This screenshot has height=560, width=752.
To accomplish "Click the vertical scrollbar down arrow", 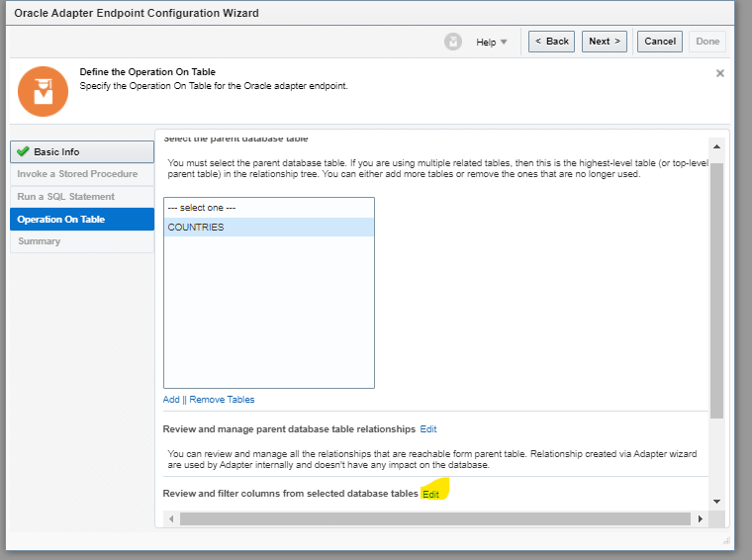I will [716, 502].
